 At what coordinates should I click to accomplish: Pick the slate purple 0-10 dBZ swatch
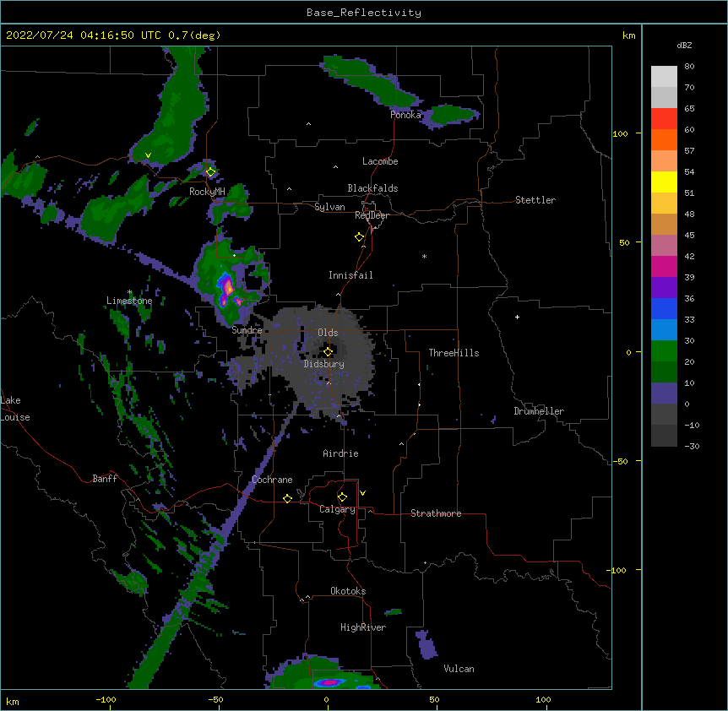(x=664, y=393)
